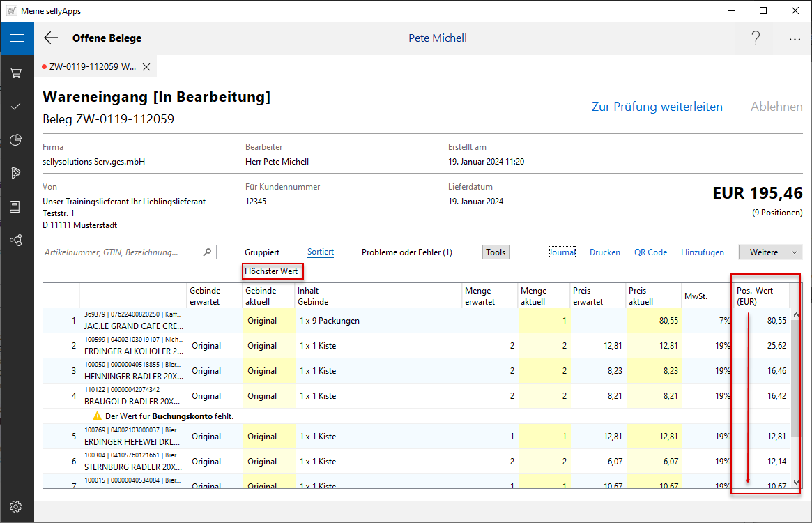This screenshot has height=523, width=812.
Task: Open the QR Code link
Action: click(650, 252)
